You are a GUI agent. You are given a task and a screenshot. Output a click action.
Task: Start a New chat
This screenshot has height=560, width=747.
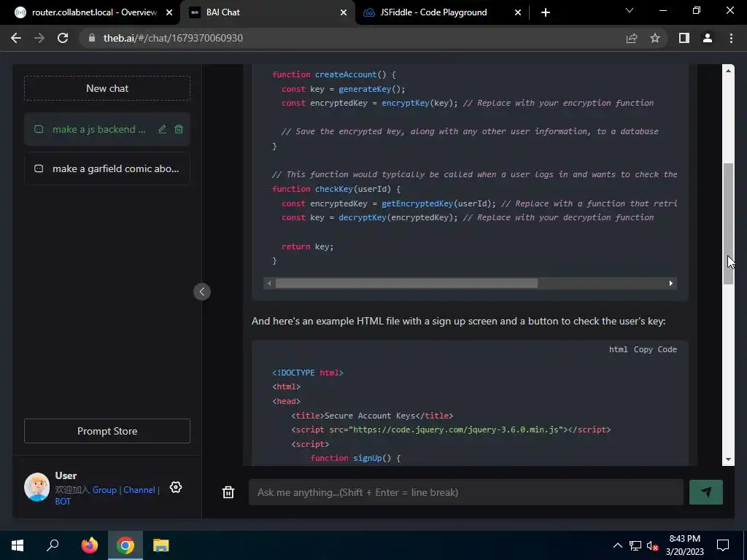point(107,88)
